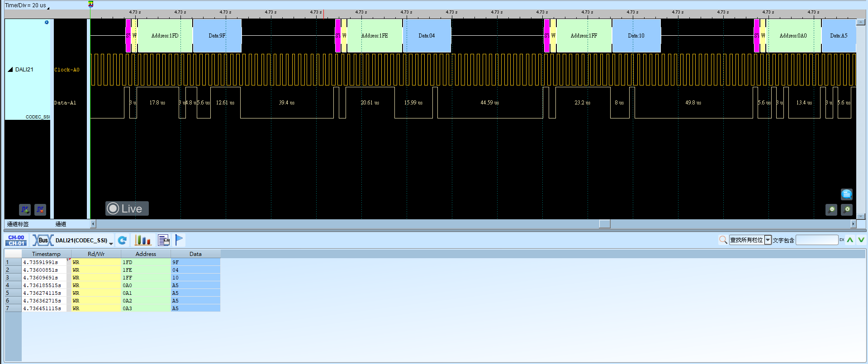This screenshot has height=364, width=868.
Task: Click address cell 1FE in table
Action: point(146,270)
